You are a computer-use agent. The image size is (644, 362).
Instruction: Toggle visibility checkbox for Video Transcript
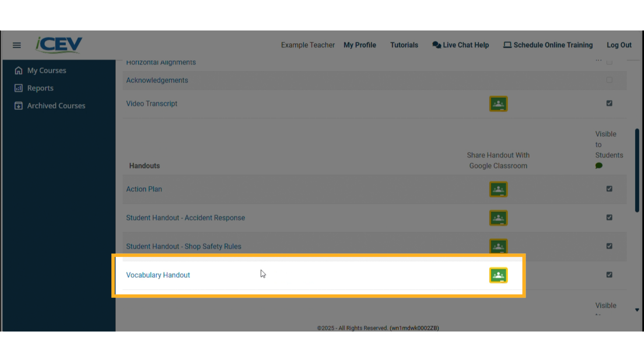[x=609, y=103]
